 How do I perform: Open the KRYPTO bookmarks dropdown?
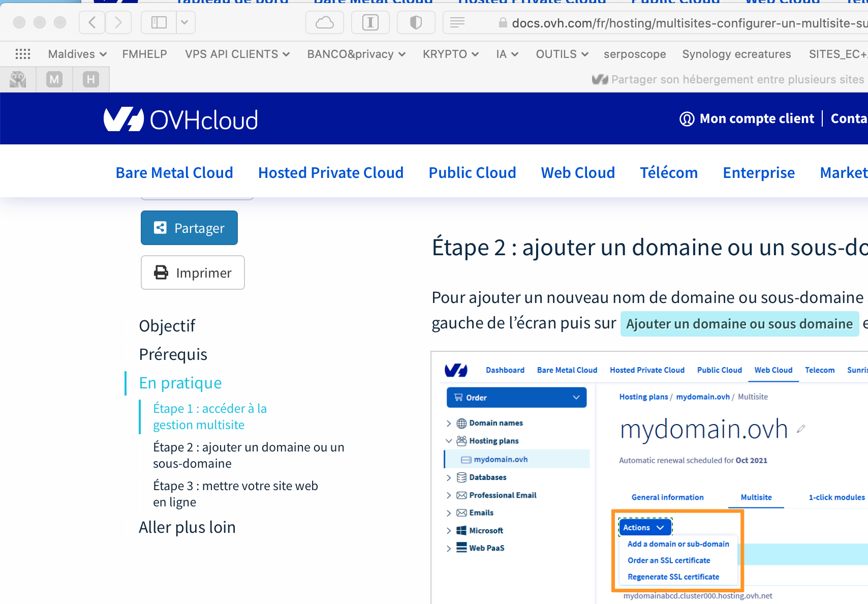point(450,54)
